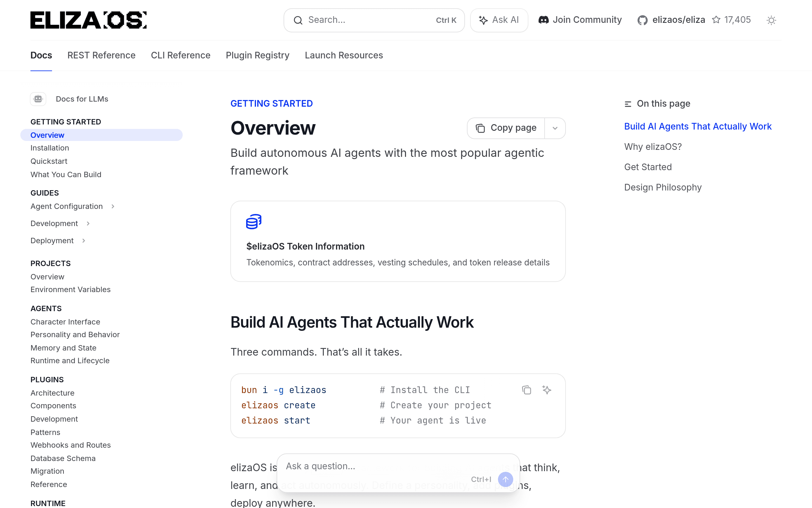Open Environment Variables page
Image resolution: width=812 pixels, height=508 pixels.
pyautogui.click(x=70, y=290)
